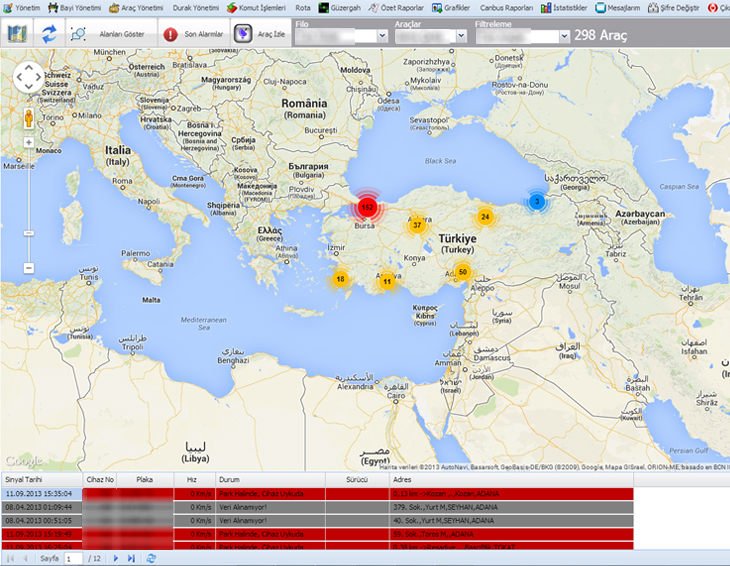
Task: Open Mesajlarım menu
Action: coord(618,7)
